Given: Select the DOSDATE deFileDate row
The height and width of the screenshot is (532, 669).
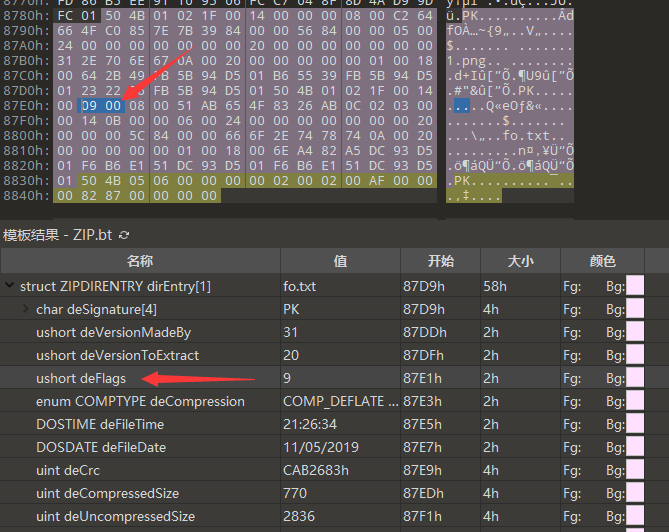Looking at the screenshot, I should pos(101,447).
